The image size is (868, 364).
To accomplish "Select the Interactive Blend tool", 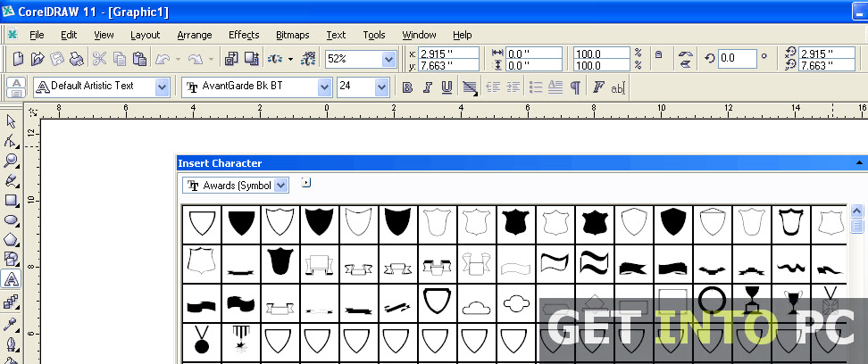I will (11, 302).
